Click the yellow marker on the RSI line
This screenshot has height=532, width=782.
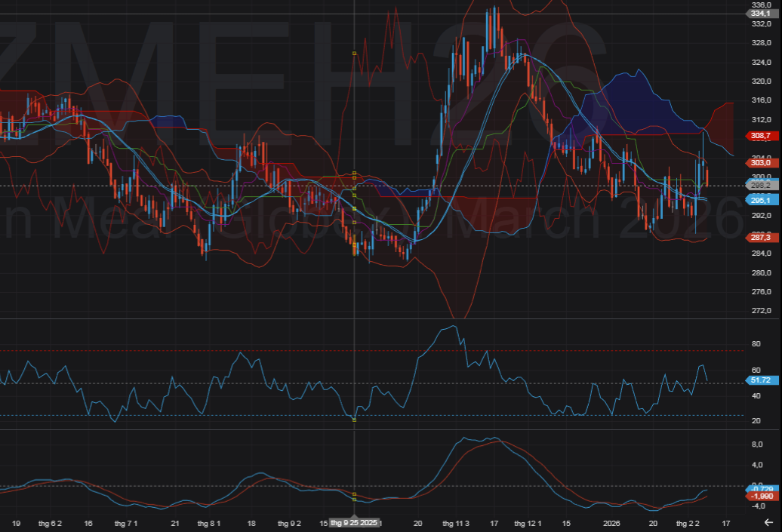(x=354, y=420)
